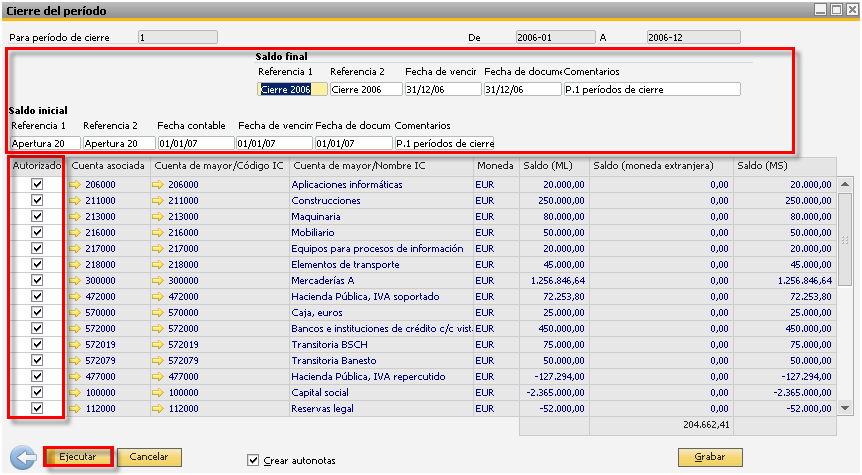Click the Para período de cierre field
The width and height of the screenshot is (862, 475).
tap(178, 37)
